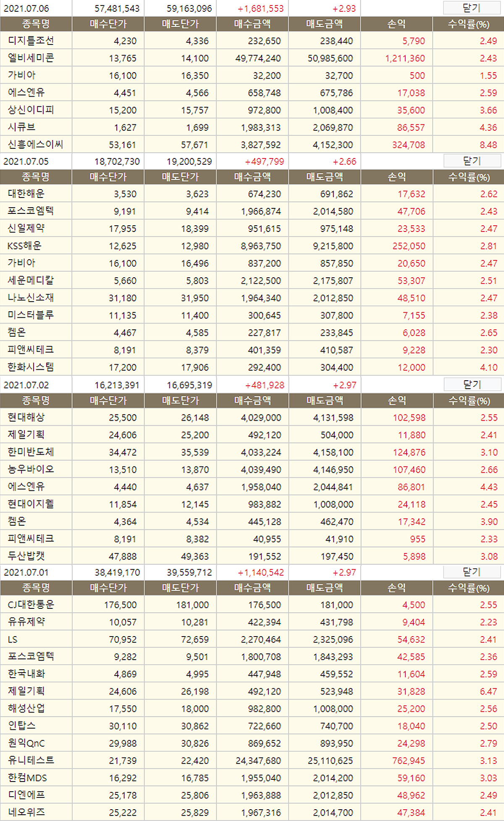This screenshot has height=821, width=504.
Task: Click the 4.10 return rate for 한화시스템
Action: (x=488, y=368)
